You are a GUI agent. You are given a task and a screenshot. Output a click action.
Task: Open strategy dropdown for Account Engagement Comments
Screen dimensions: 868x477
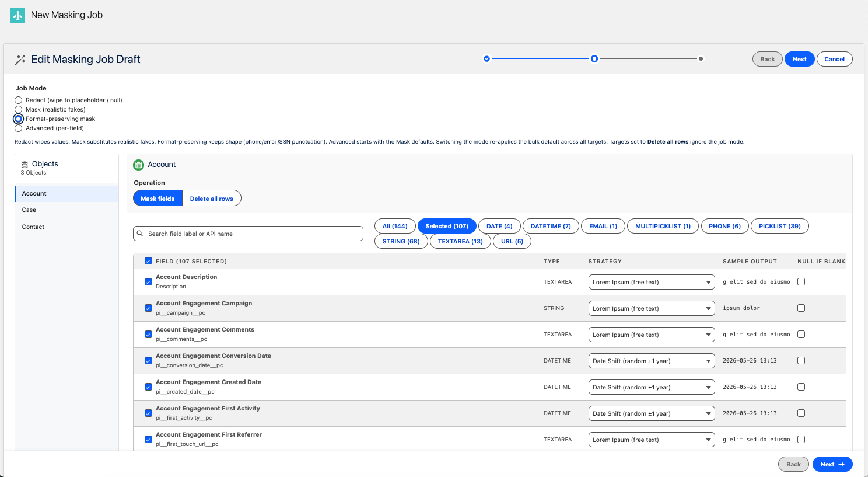click(652, 335)
